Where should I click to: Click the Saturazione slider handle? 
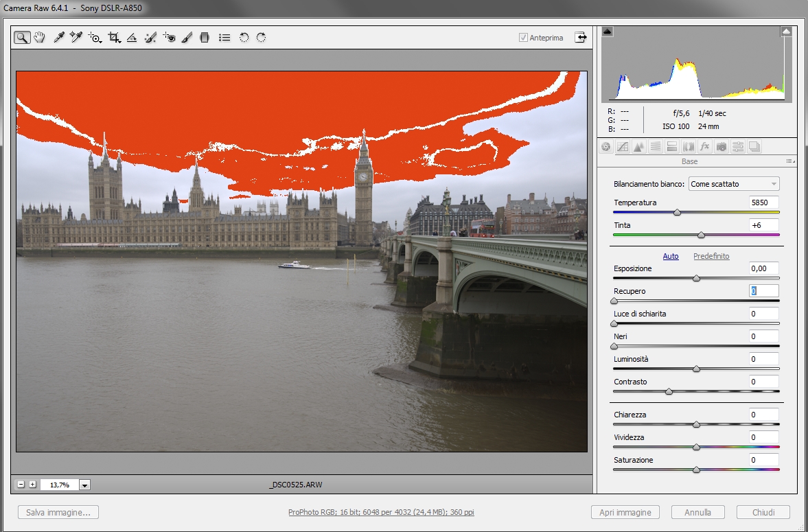[x=696, y=470]
